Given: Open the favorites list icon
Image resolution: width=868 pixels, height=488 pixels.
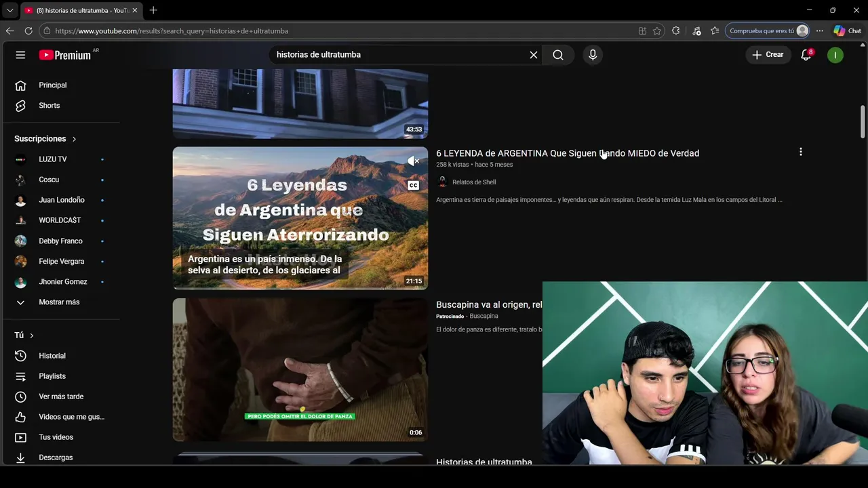Looking at the screenshot, I should click(715, 30).
